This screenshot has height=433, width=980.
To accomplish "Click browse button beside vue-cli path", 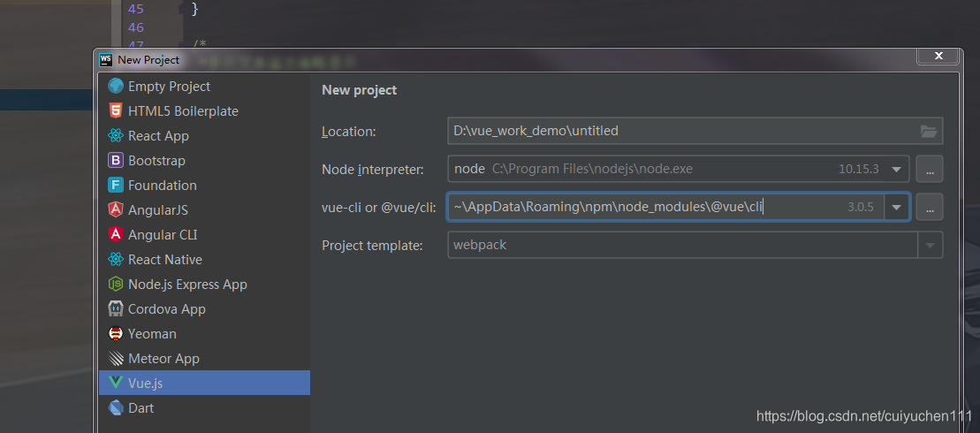I will click(x=930, y=207).
